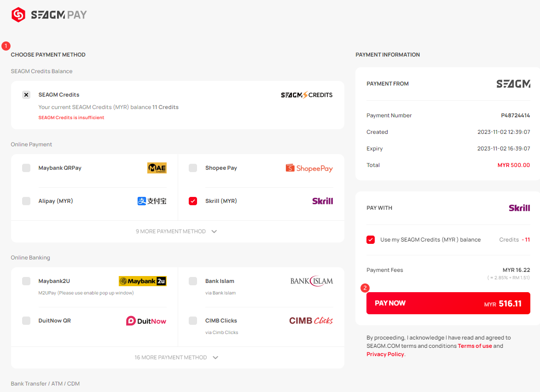
Task: Click the Bank Islam label
Action: pos(220,281)
